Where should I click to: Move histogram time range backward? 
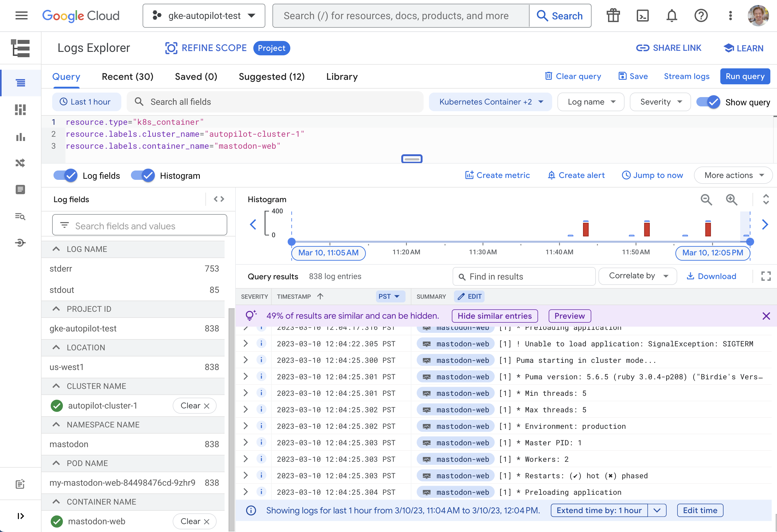point(253,225)
